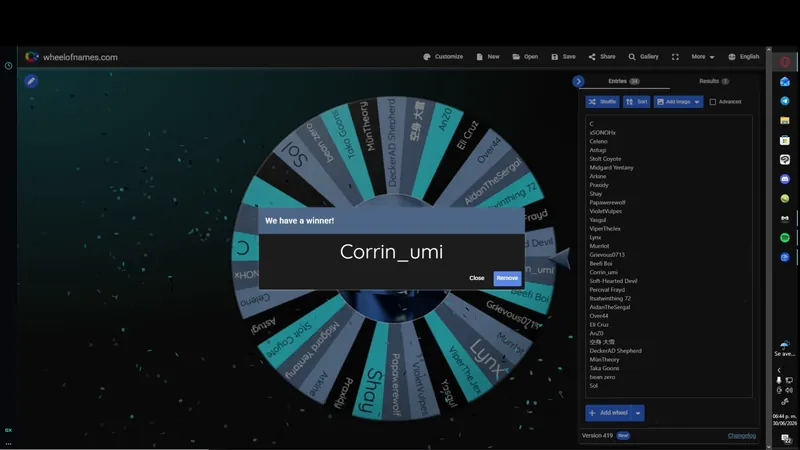Select entry 'AidanTheSergal' in the list
The height and width of the screenshot is (450, 800).
610,307
